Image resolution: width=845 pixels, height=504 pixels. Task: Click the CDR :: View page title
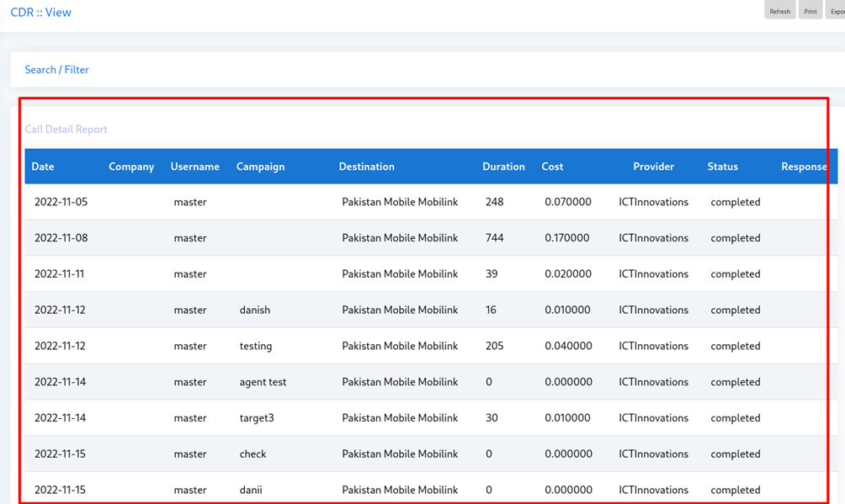pyautogui.click(x=41, y=12)
